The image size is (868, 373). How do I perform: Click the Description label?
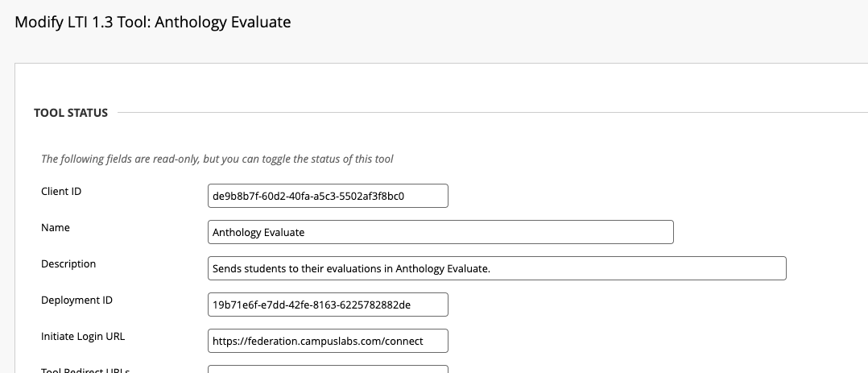tap(68, 263)
